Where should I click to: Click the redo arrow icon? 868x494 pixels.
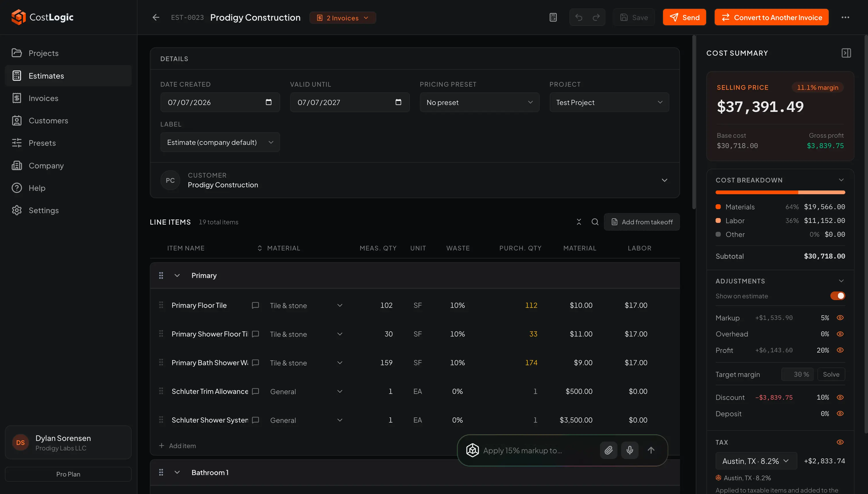point(596,17)
